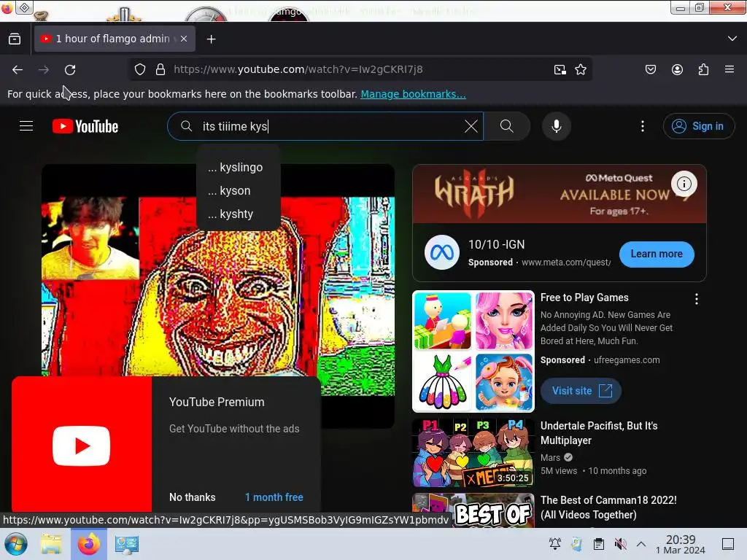Viewport: 747px width, 560px height.
Task: Open the taskbar file explorer folder
Action: [x=51, y=544]
